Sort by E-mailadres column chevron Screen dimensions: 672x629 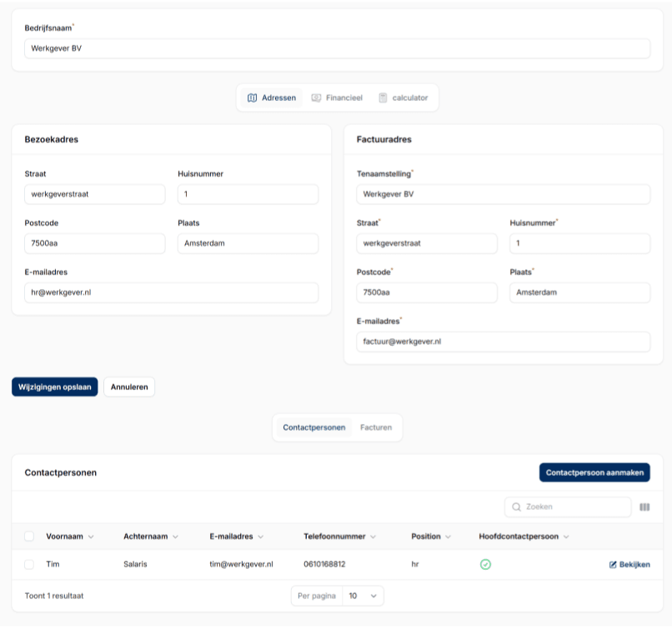pos(261,537)
